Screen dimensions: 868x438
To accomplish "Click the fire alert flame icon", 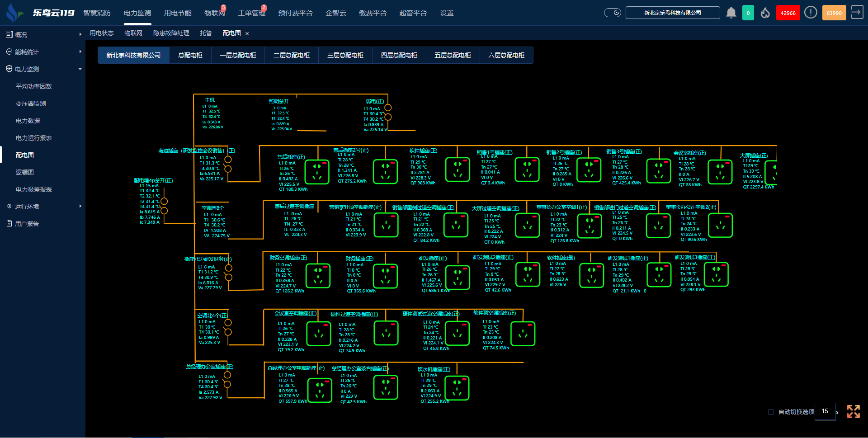I will click(765, 13).
